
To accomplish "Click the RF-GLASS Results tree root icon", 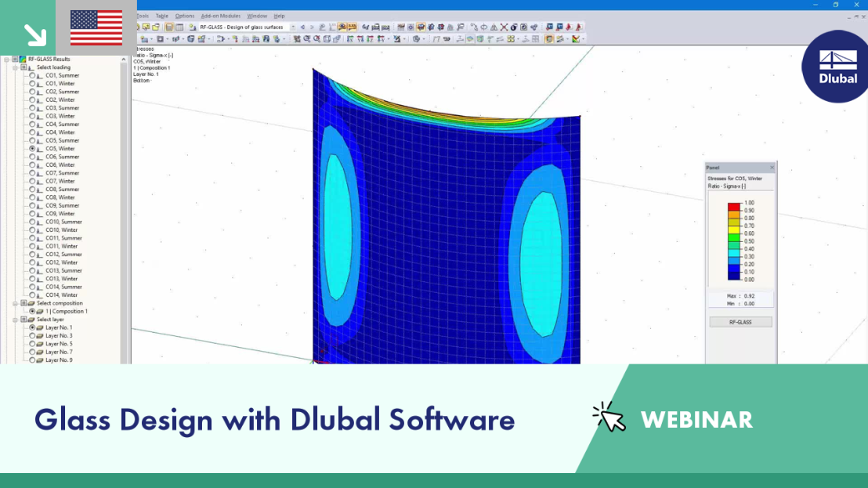I will point(23,58).
